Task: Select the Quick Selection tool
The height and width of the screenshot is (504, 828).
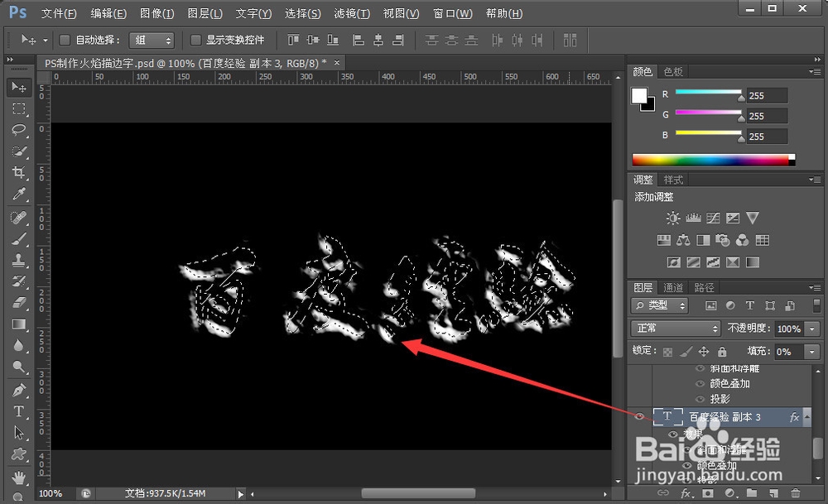Action: pyautogui.click(x=19, y=151)
